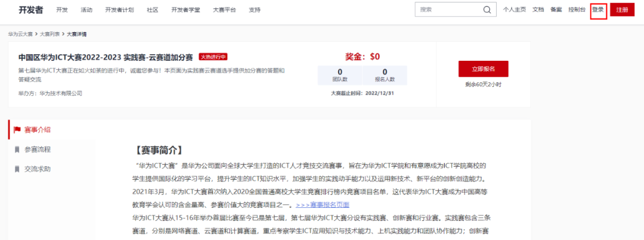
Task: Click the 华为云大赛 breadcrumb
Action: 20,34
